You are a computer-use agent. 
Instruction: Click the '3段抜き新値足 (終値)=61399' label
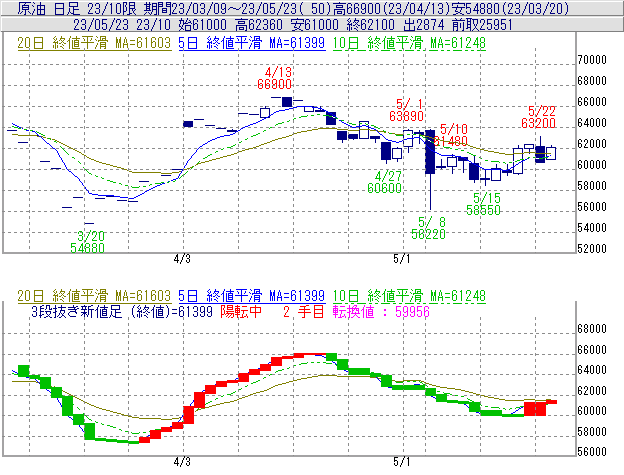[x=122, y=311]
